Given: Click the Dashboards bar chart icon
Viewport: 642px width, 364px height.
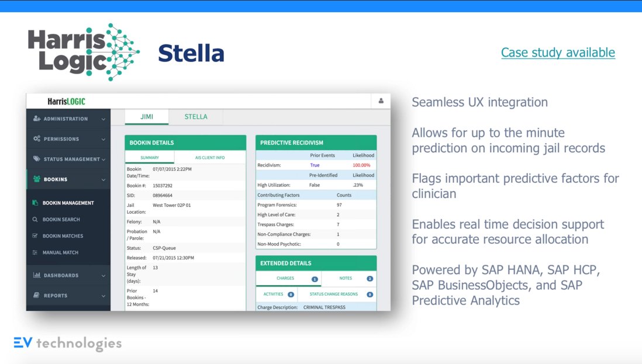Looking at the screenshot, I should click(37, 275).
